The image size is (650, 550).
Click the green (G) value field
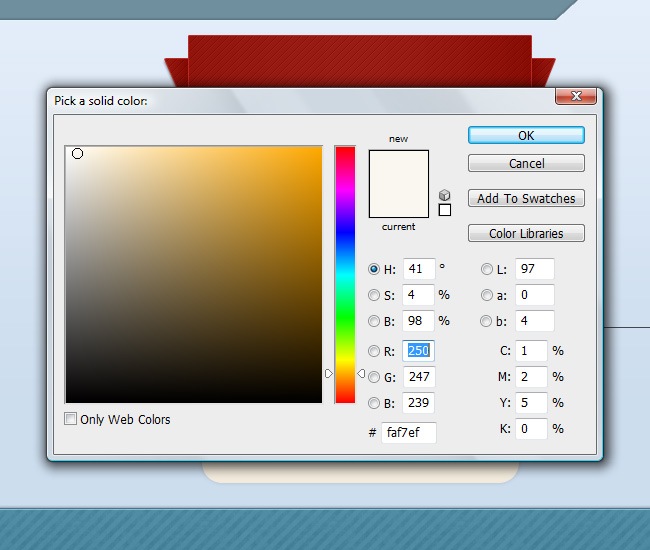[x=418, y=377]
